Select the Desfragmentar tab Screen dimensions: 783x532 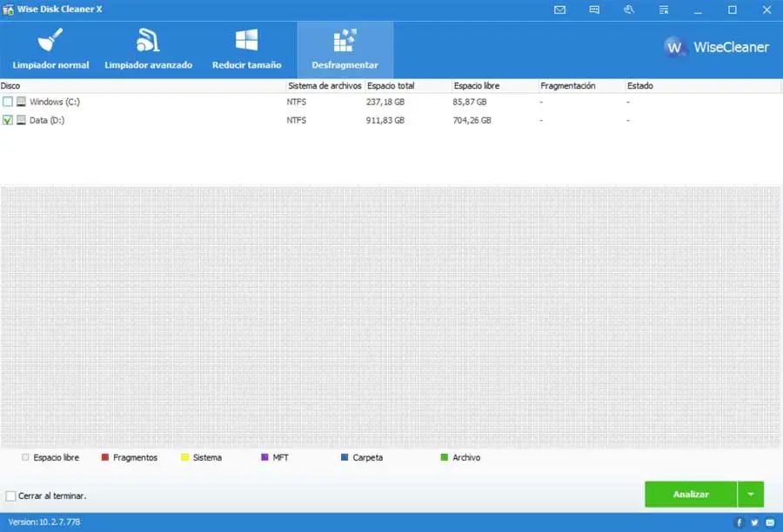click(345, 50)
